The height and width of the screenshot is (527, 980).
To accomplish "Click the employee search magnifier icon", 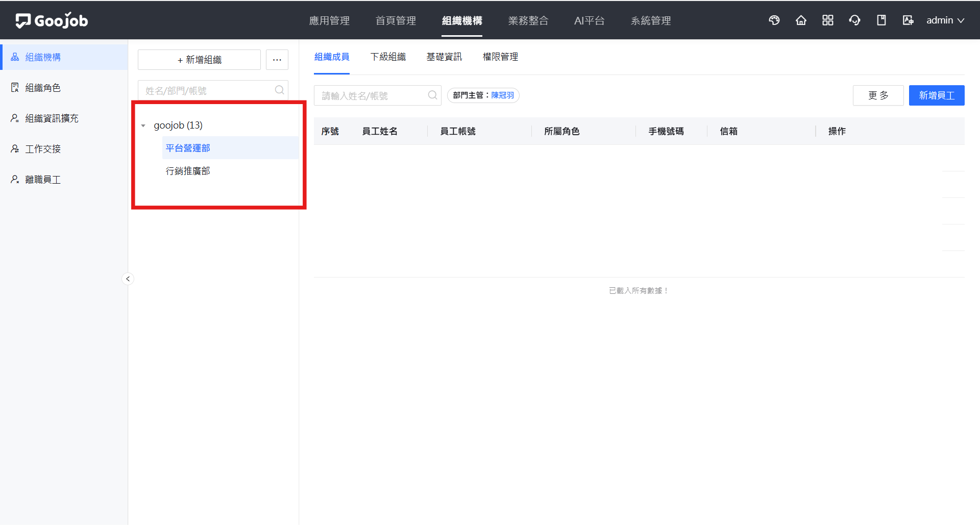I will 432,95.
